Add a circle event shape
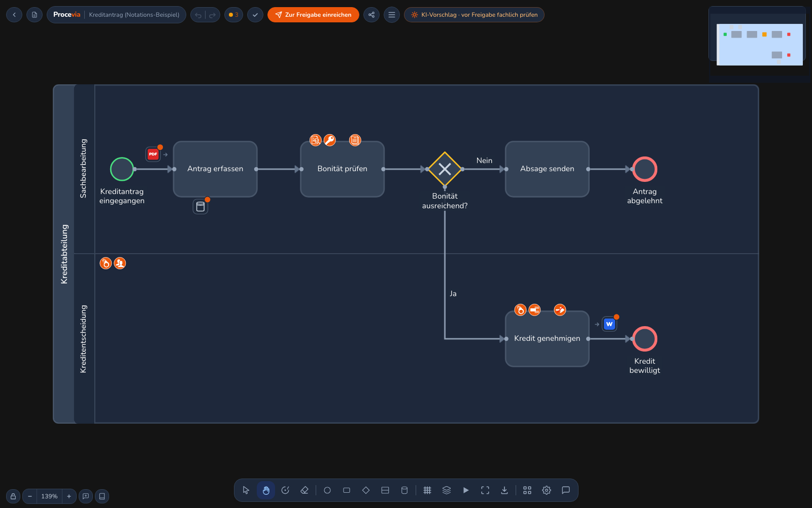 (x=327, y=490)
